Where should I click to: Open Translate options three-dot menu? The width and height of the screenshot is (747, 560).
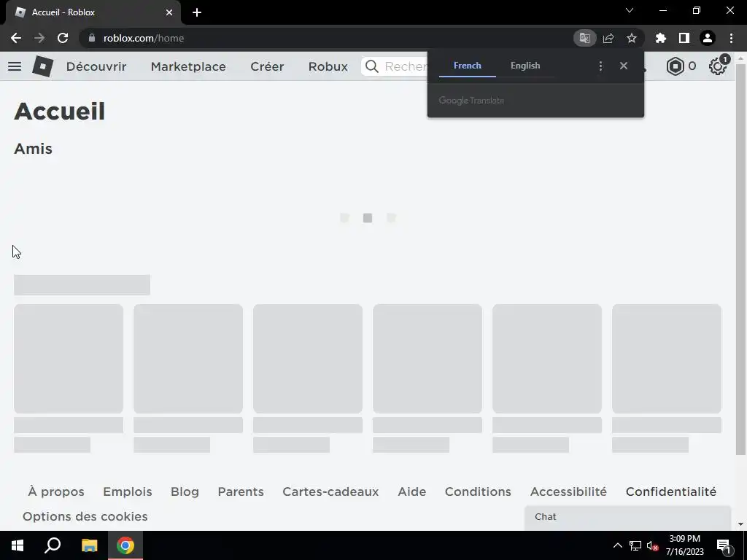coord(600,66)
